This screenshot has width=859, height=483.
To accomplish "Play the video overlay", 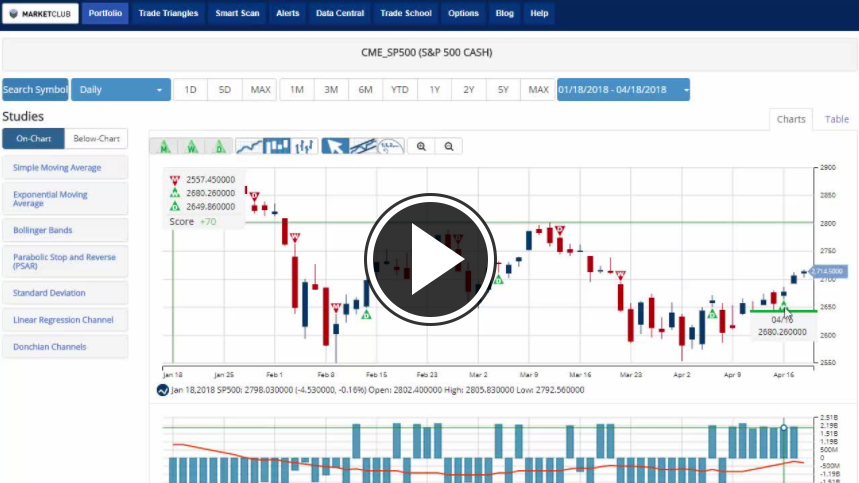I will coord(430,260).
